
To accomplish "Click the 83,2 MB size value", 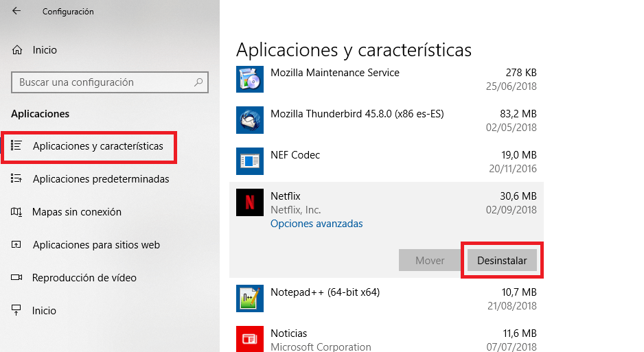I will pos(518,114).
